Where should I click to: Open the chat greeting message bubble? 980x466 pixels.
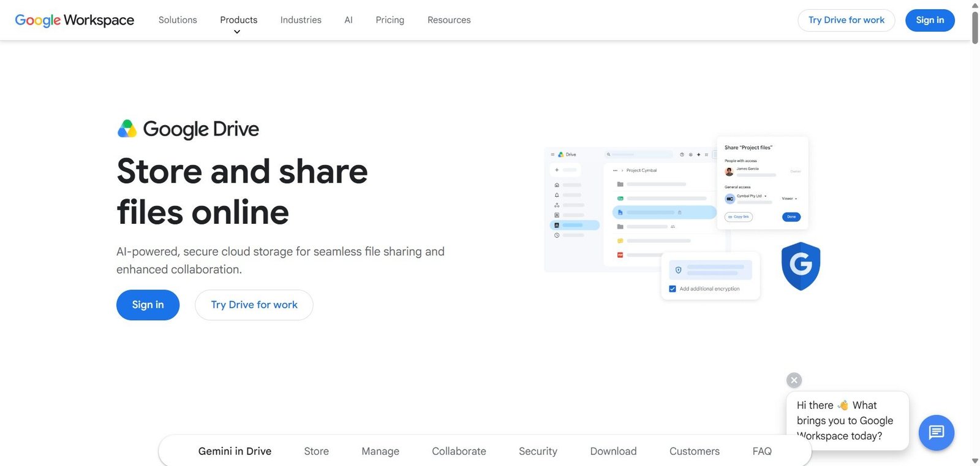click(847, 421)
